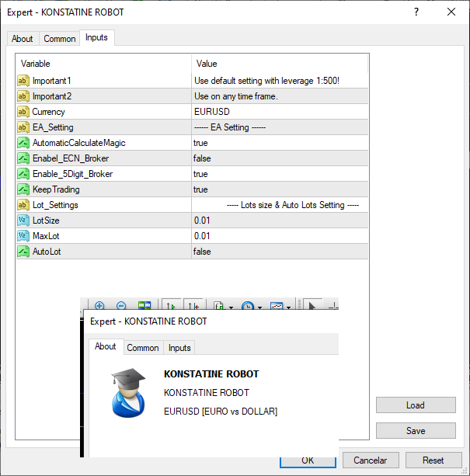Toggle the chart auto scroll icon
This screenshot has height=476, width=470.
171,305
